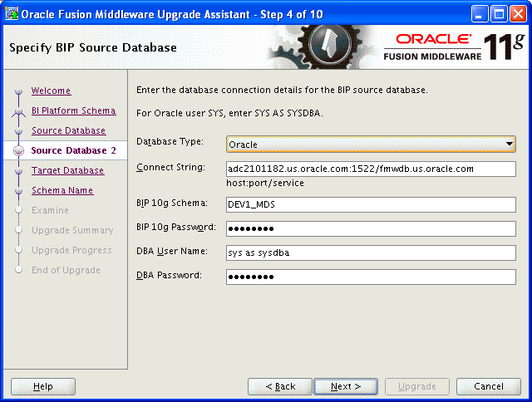Image resolution: width=532 pixels, height=402 pixels.
Task: Open the Database Type dropdown
Action: tap(371, 145)
